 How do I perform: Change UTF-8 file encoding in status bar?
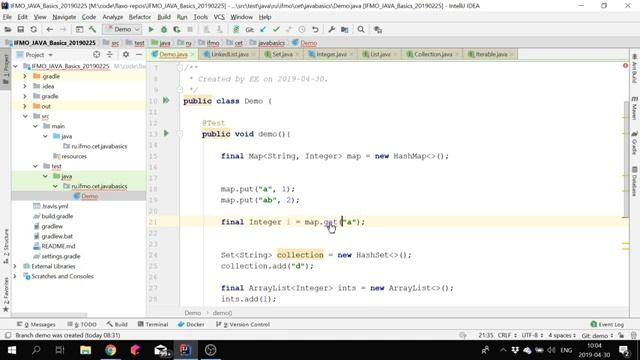[532, 336]
